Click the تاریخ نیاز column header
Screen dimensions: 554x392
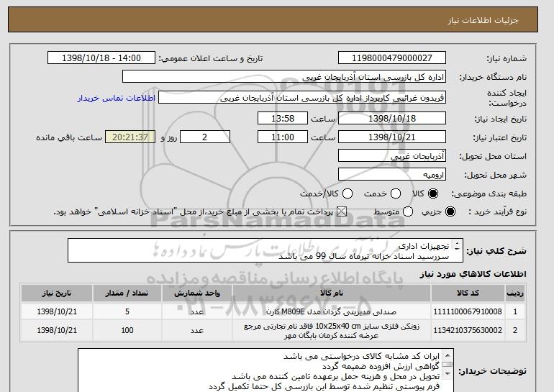57,293
